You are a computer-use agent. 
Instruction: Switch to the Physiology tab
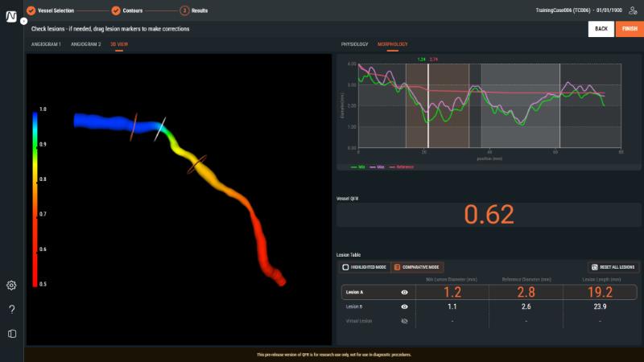(x=355, y=44)
